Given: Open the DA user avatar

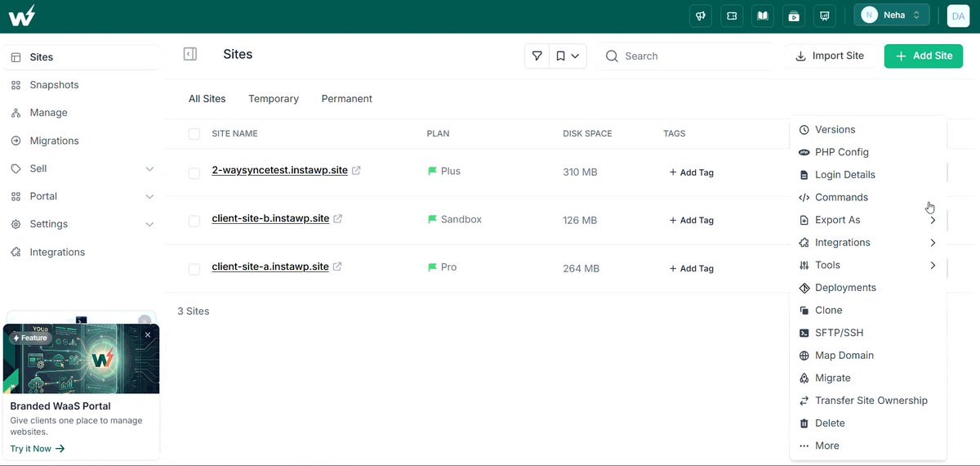Looking at the screenshot, I should point(958,16).
